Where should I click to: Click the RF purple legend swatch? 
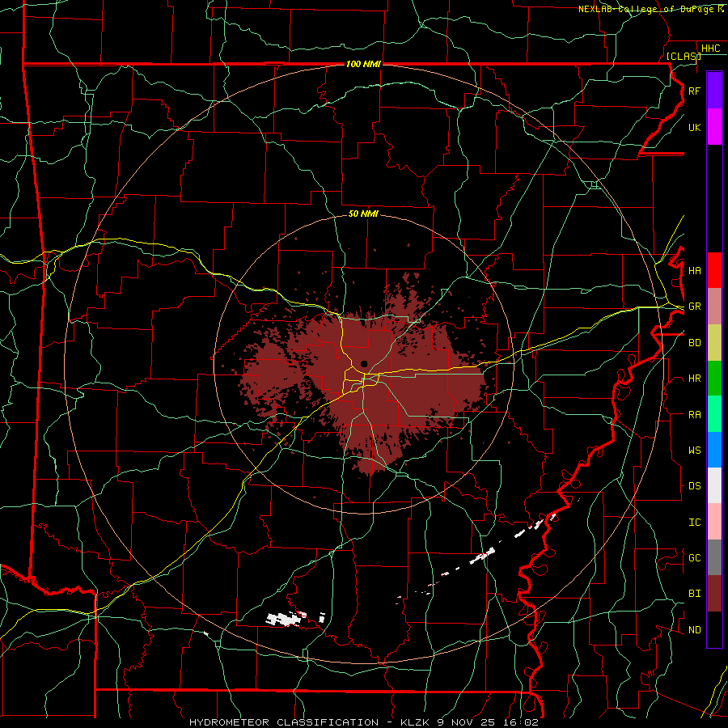click(x=714, y=91)
